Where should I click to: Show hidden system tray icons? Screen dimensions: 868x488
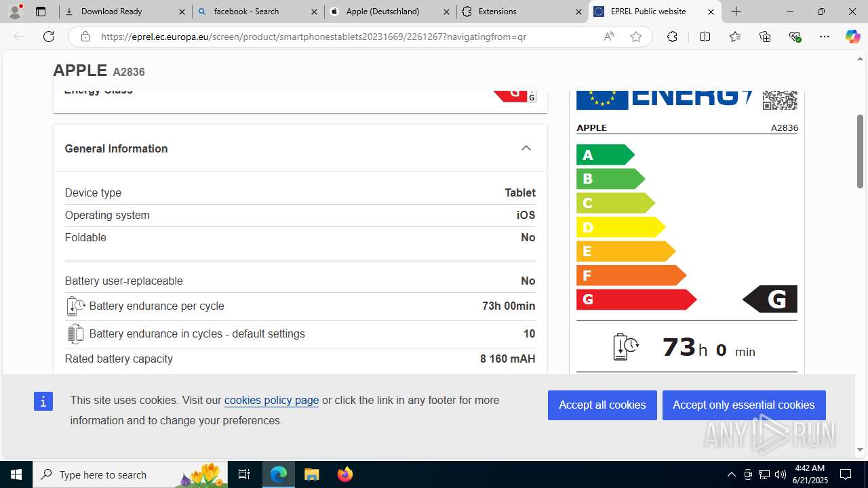pyautogui.click(x=731, y=474)
